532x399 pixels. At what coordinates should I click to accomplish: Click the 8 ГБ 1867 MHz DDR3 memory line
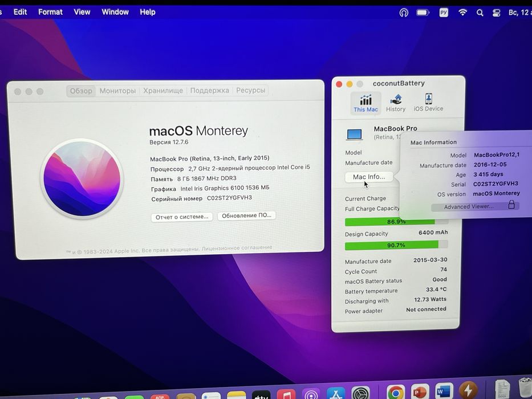[194, 178]
